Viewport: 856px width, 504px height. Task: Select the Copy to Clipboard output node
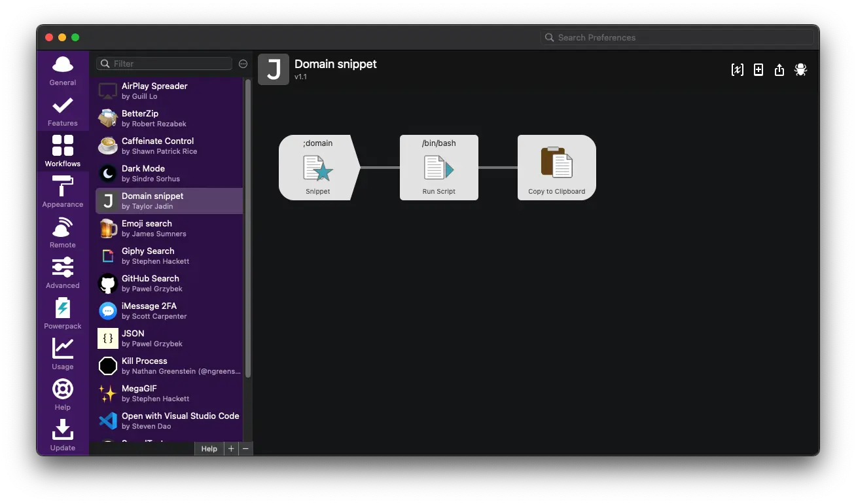(x=557, y=168)
